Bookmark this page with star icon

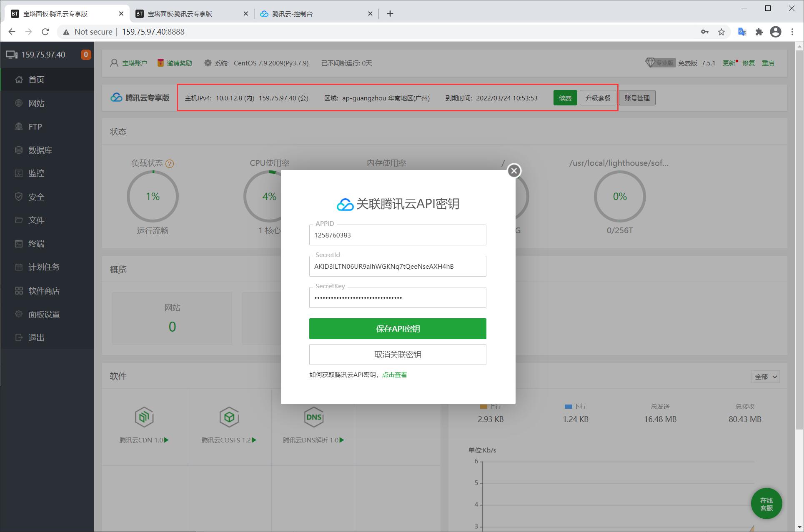coord(721,32)
